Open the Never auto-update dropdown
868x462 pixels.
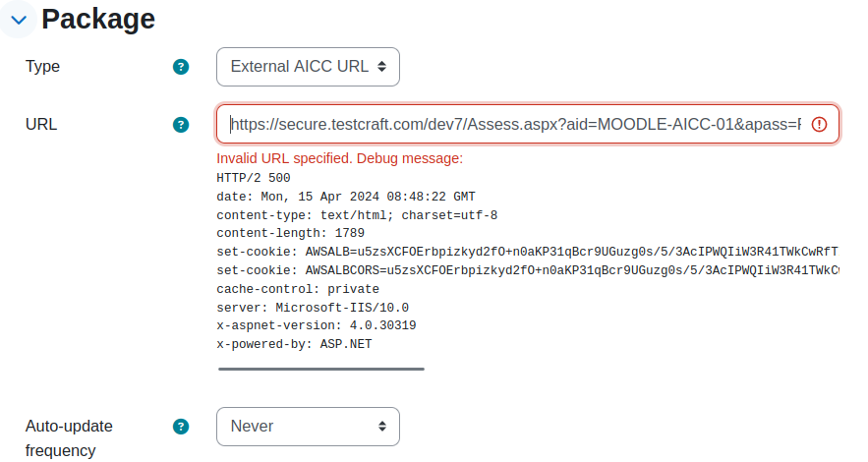point(308,427)
